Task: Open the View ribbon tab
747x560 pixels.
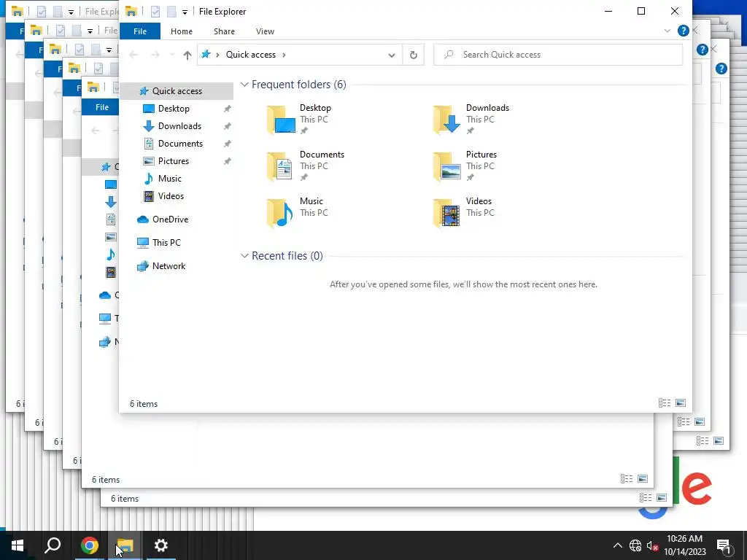Action: point(265,31)
